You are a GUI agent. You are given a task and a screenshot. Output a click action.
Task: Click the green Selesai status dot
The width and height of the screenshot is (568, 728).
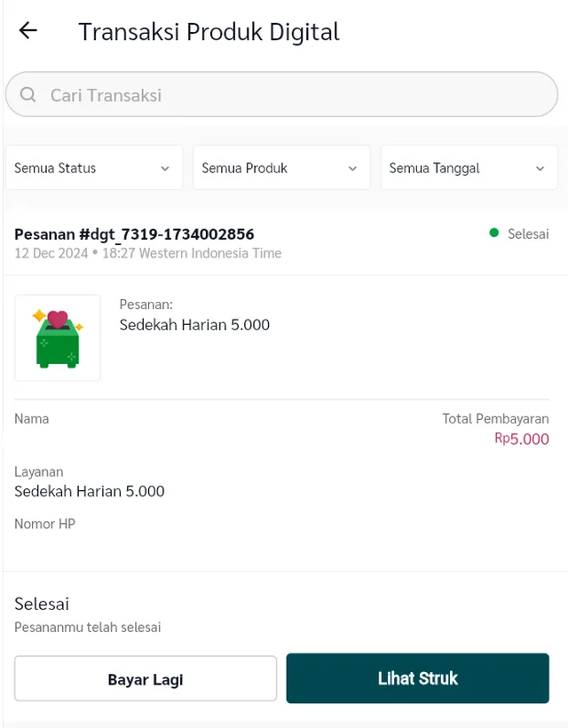[x=494, y=233]
